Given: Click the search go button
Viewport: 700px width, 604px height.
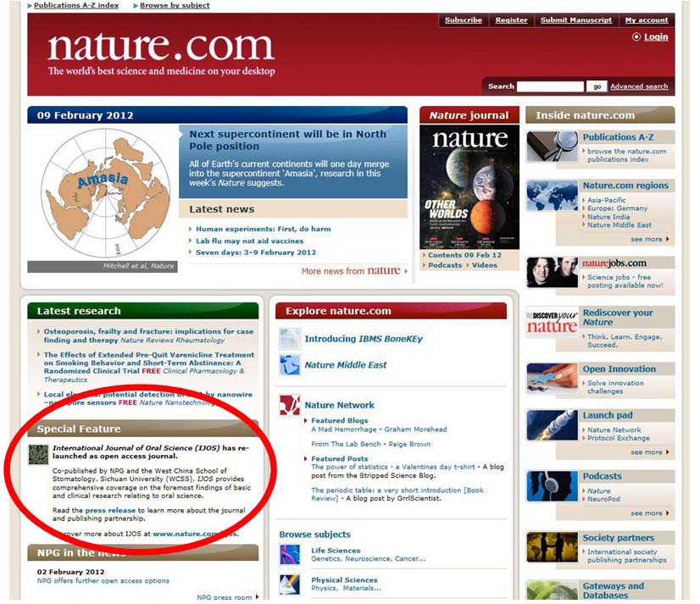Looking at the screenshot, I should (x=597, y=86).
